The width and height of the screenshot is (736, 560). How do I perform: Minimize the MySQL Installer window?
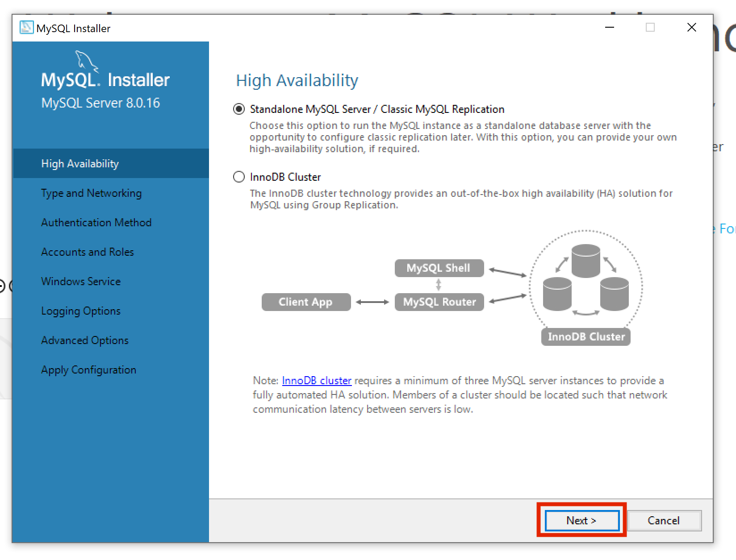click(x=610, y=28)
